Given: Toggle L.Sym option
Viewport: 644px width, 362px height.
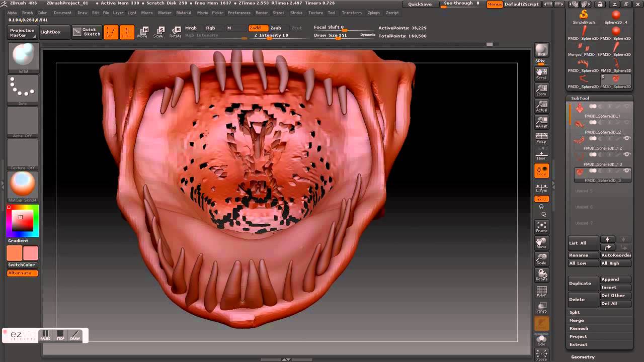Looking at the screenshot, I should coord(541,188).
